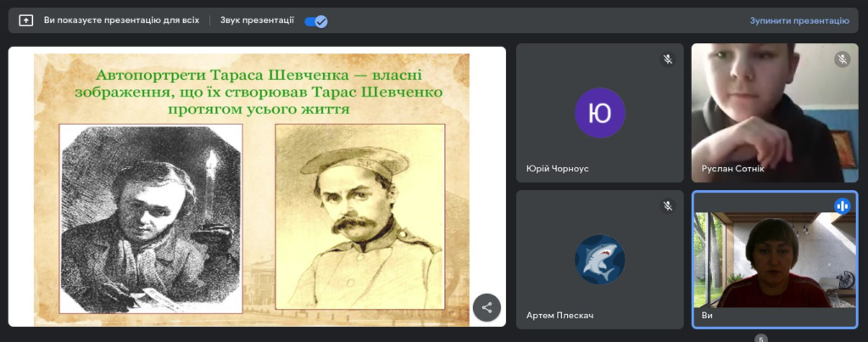Select the purple Ю avatar of Юрій Чорноус
The height and width of the screenshot is (342, 868).
[600, 113]
